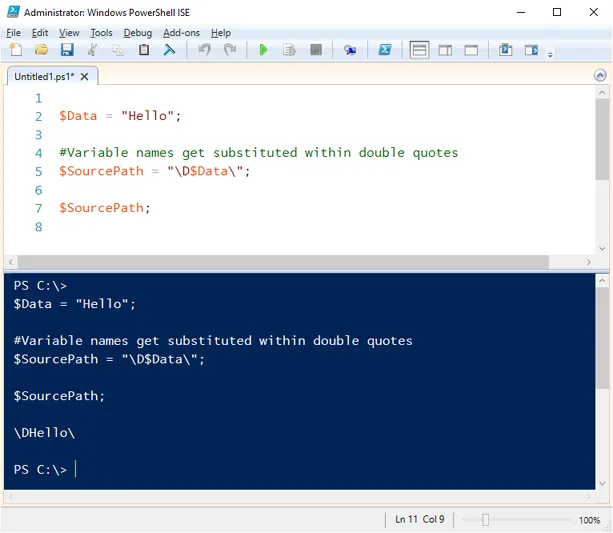Open the Help menu
This screenshot has height=533, width=613.
(221, 33)
